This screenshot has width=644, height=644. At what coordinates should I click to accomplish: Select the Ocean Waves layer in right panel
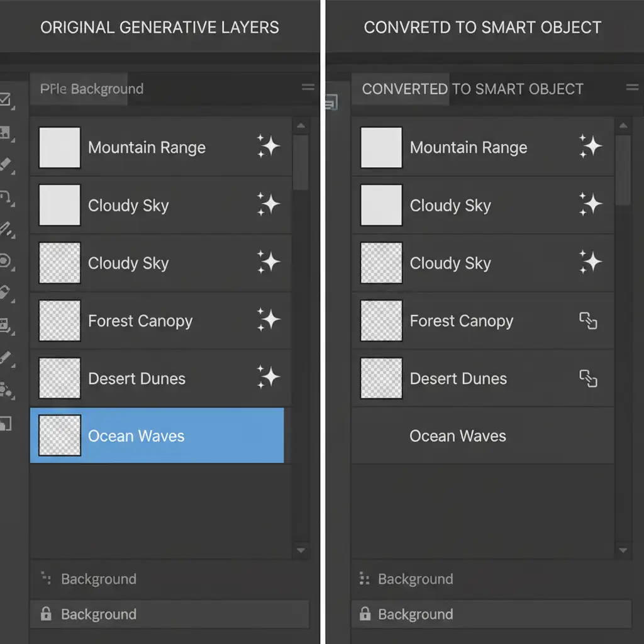click(482, 436)
